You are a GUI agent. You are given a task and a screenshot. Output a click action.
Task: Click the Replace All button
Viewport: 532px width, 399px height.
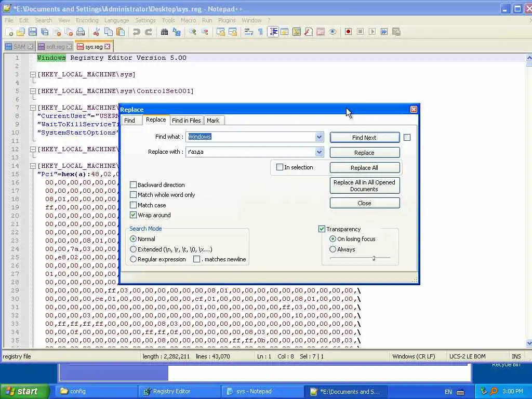[x=364, y=168]
